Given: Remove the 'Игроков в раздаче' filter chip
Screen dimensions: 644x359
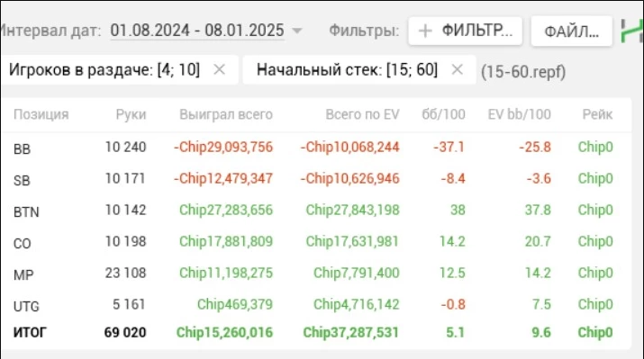Looking at the screenshot, I should click(220, 70).
